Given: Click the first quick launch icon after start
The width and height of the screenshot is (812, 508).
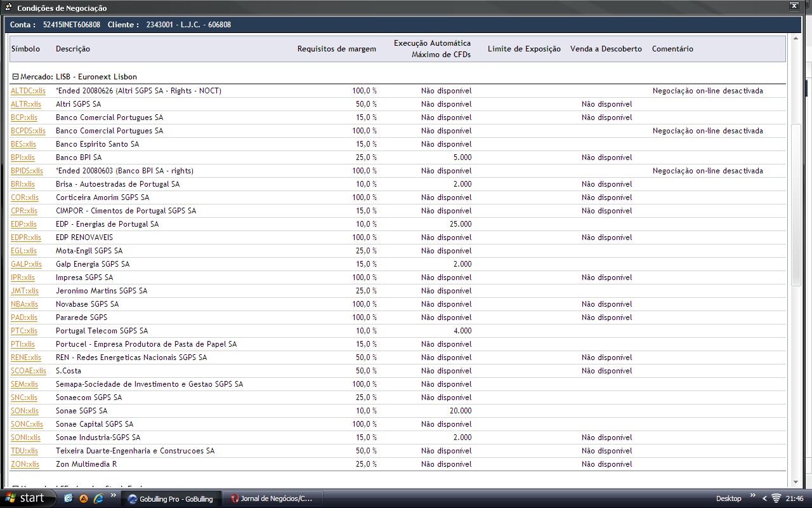Looking at the screenshot, I should pyautogui.click(x=69, y=498).
